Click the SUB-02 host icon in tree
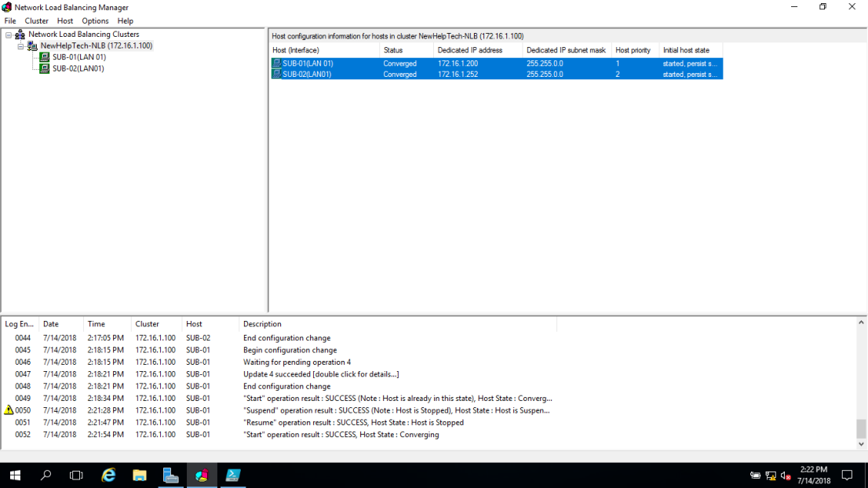Image resolution: width=868 pixels, height=488 pixels. coord(45,68)
